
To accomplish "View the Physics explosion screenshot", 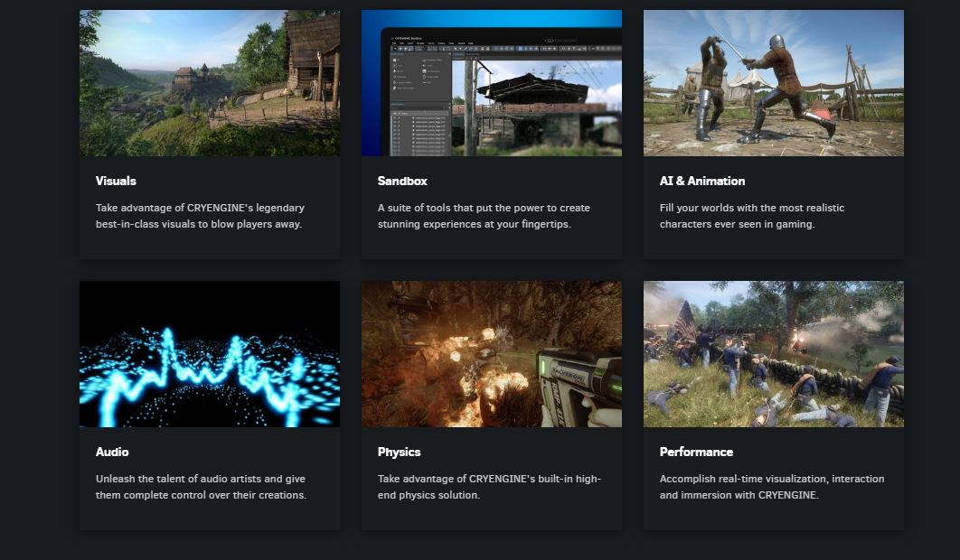I will pyautogui.click(x=491, y=353).
